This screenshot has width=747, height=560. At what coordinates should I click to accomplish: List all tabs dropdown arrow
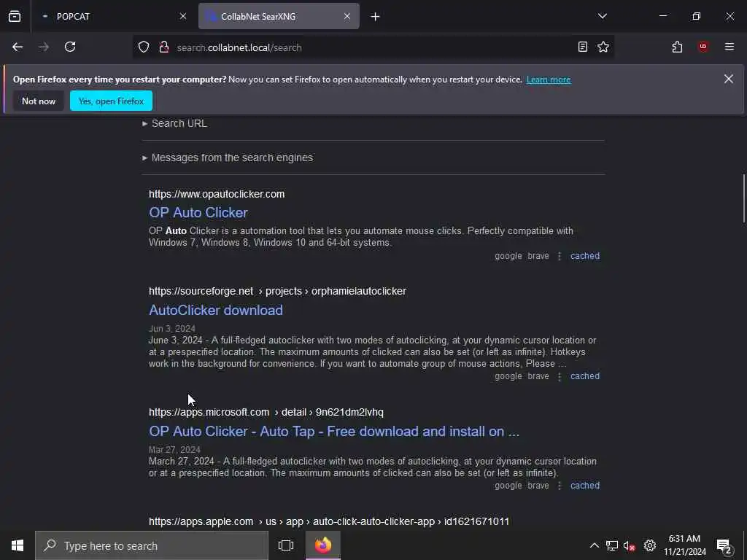[x=602, y=16]
